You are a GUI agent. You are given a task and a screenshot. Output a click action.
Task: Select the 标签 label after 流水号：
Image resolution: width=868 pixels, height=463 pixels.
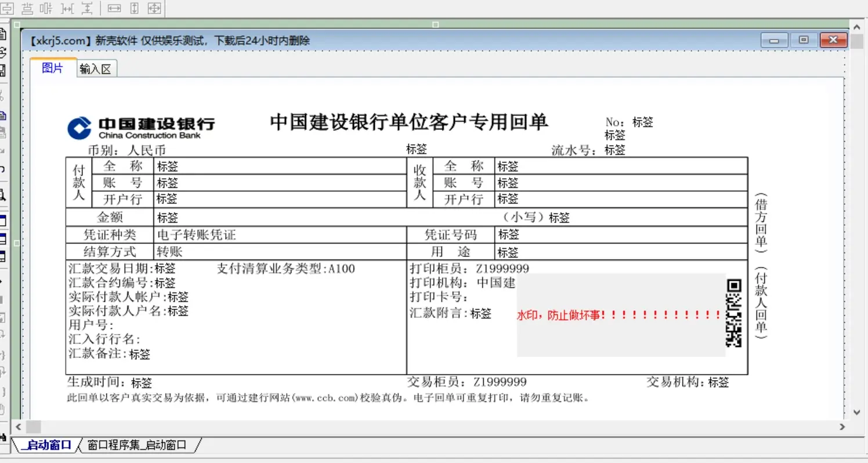615,150
